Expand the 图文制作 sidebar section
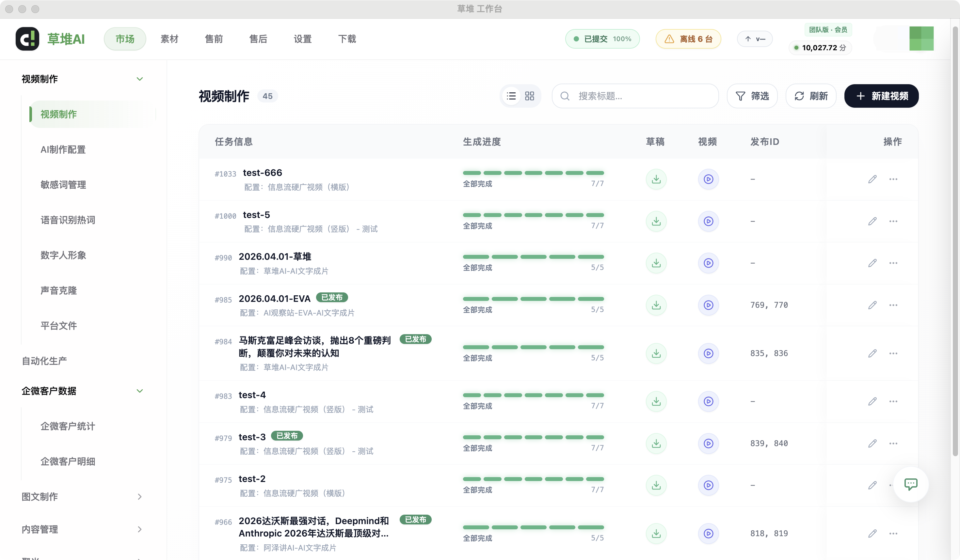The height and width of the screenshot is (560, 960). [x=140, y=497]
